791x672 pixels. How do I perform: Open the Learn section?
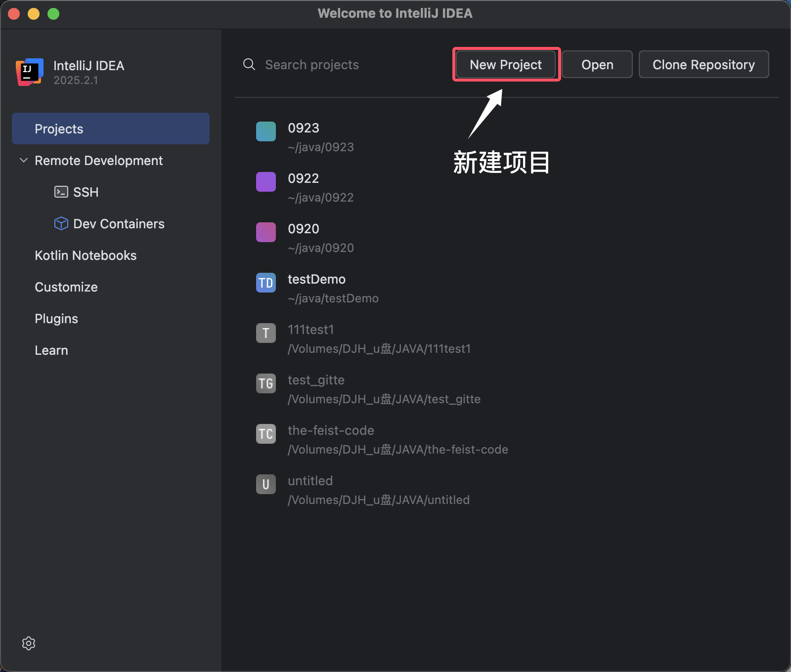point(51,350)
